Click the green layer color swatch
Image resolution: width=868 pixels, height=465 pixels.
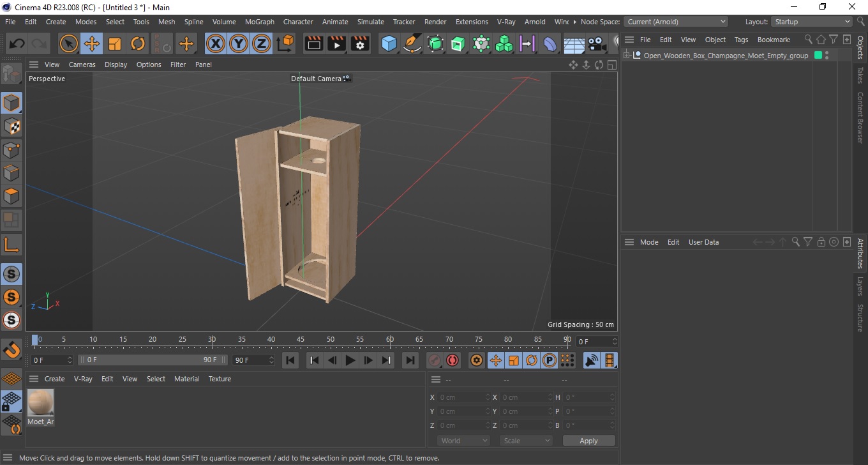pyautogui.click(x=818, y=56)
